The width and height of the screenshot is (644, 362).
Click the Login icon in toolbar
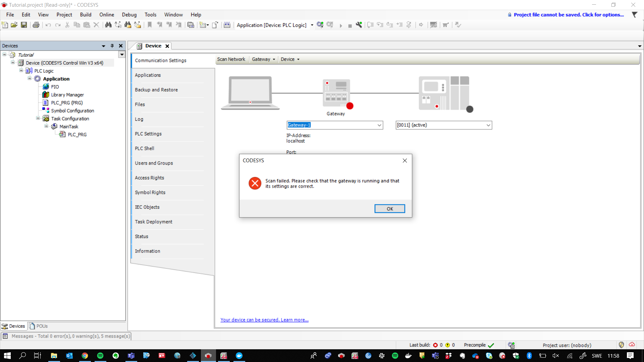pyautogui.click(x=320, y=25)
